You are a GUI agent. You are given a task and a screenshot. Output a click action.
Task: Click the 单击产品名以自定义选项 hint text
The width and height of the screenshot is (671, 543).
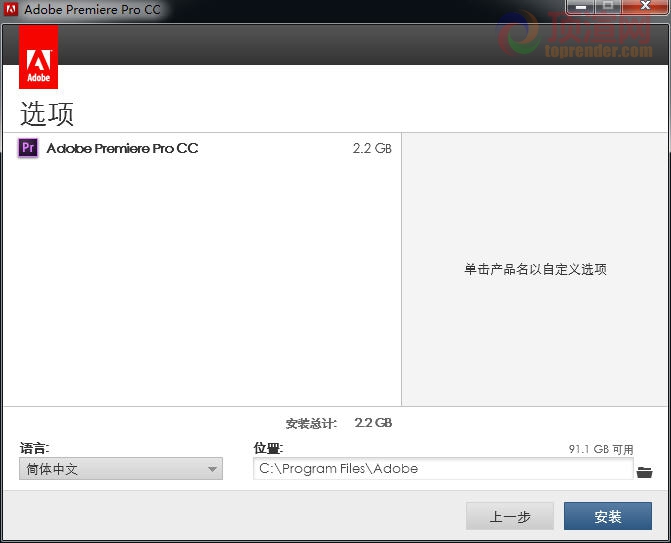click(535, 269)
